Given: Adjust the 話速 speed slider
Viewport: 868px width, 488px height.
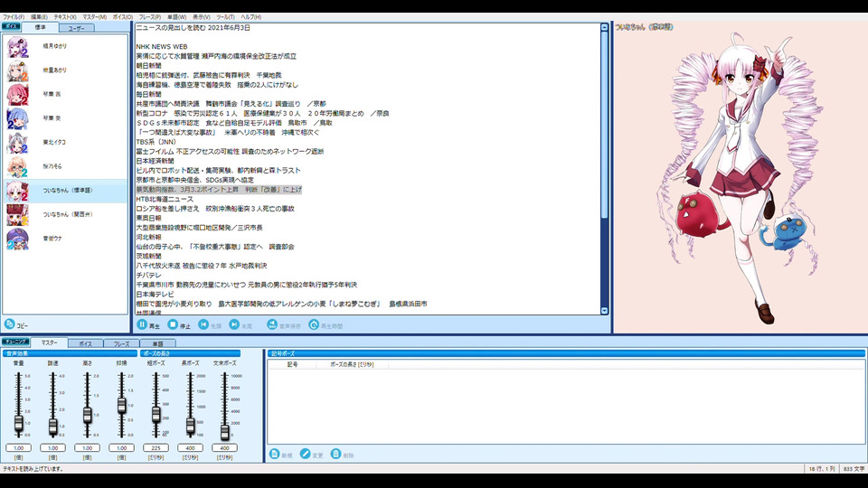Looking at the screenshot, I should [x=52, y=426].
